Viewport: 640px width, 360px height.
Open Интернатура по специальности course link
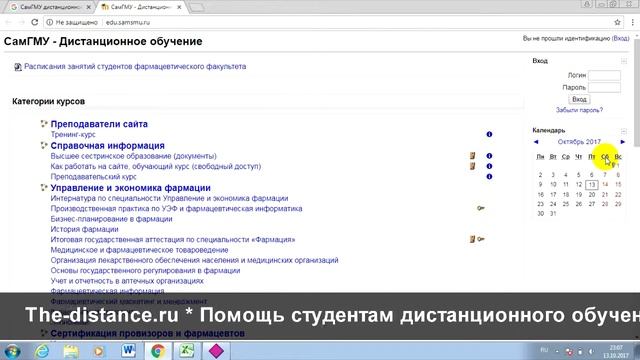pyautogui.click(x=169, y=198)
